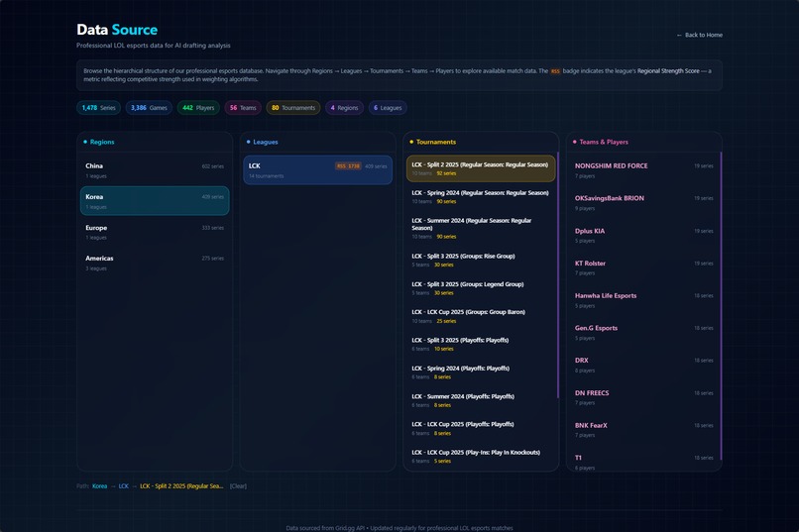The image size is (799, 532).
Task: Click the 1,478 Series stat badge
Action: tap(98, 108)
